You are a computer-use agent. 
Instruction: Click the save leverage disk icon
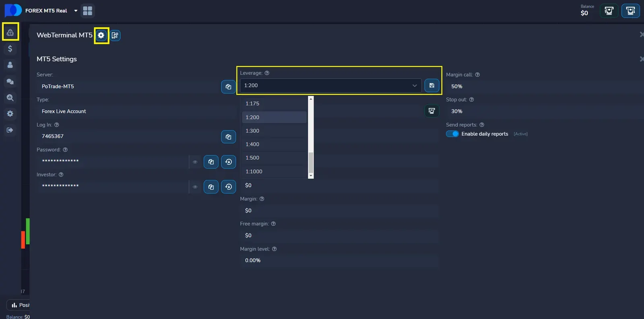[431, 85]
